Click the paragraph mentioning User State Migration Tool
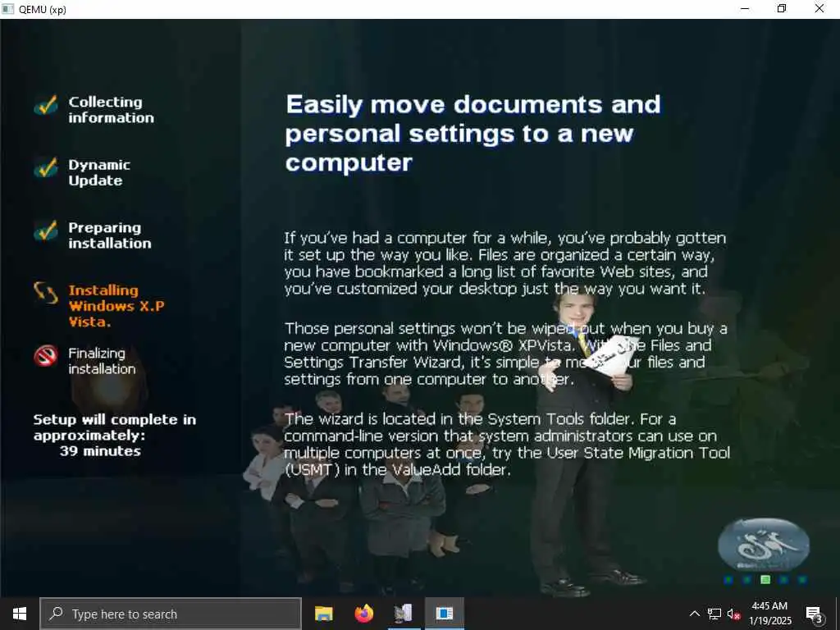Viewport: 840px width, 630px height. click(507, 444)
